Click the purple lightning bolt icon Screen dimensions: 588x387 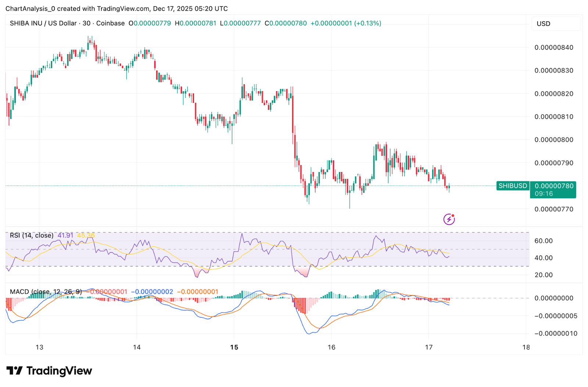pyautogui.click(x=449, y=219)
